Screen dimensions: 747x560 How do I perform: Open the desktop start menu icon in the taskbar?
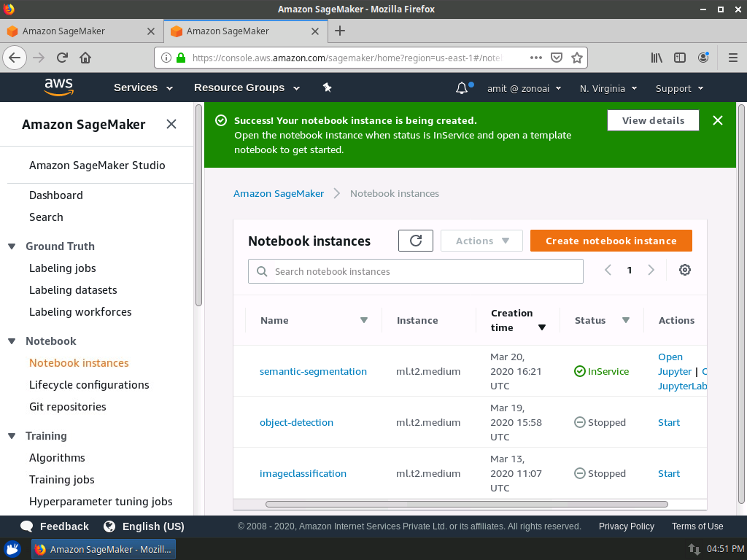[x=12, y=549]
